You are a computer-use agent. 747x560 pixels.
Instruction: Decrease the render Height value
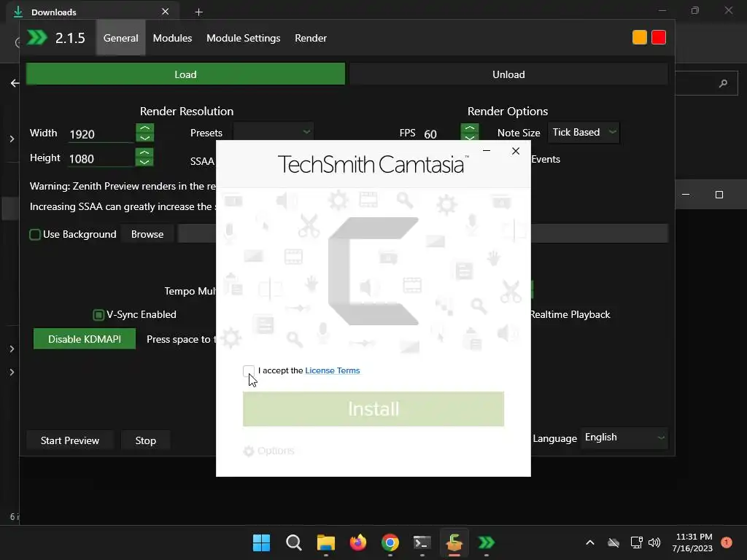pyautogui.click(x=144, y=162)
